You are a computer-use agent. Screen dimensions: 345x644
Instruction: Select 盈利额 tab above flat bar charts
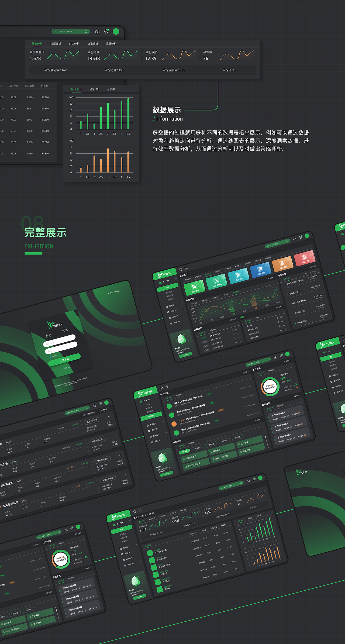coord(94,89)
